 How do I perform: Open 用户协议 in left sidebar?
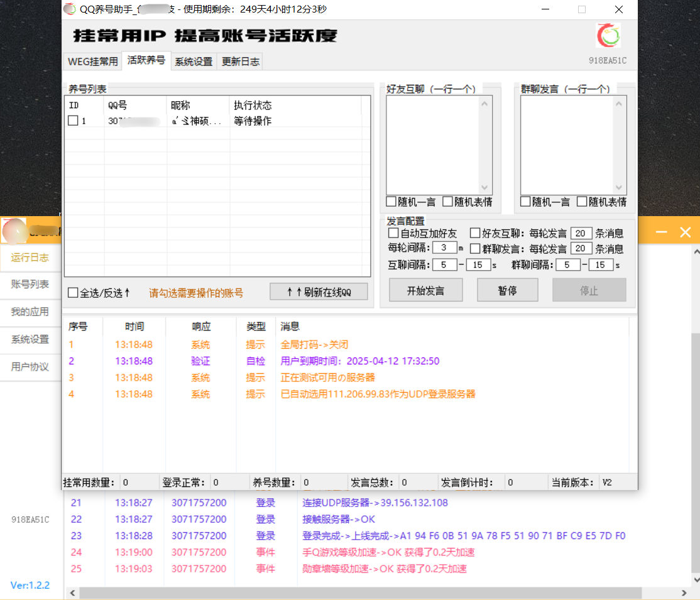(30, 367)
